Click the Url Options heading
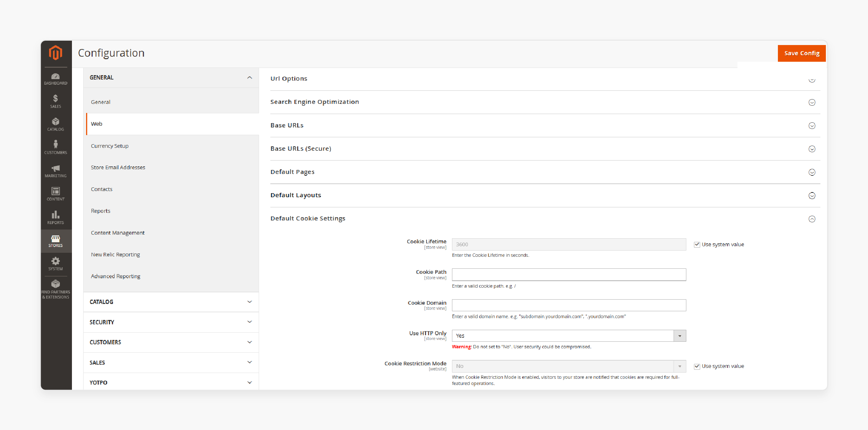This screenshot has width=868, height=430. pos(289,78)
